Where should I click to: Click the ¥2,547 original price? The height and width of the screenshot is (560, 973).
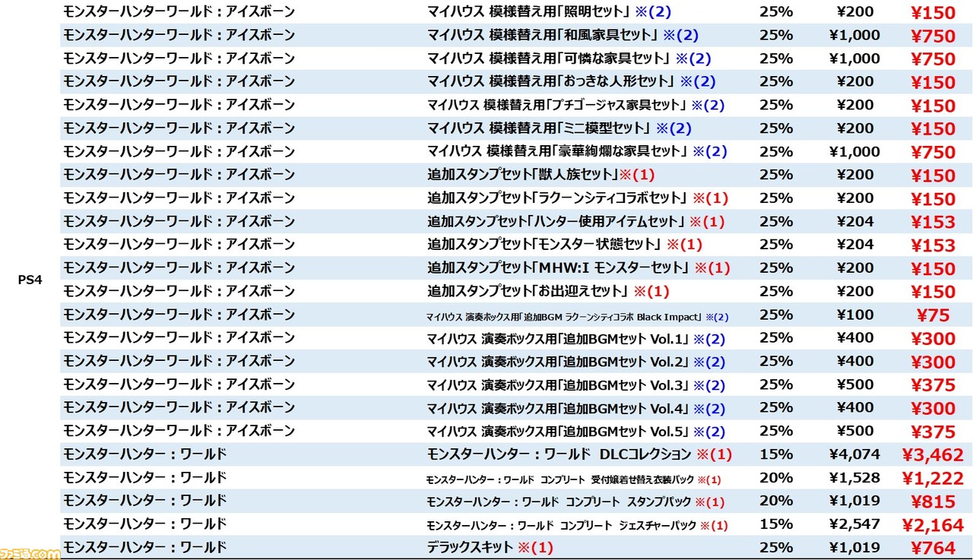(x=855, y=524)
